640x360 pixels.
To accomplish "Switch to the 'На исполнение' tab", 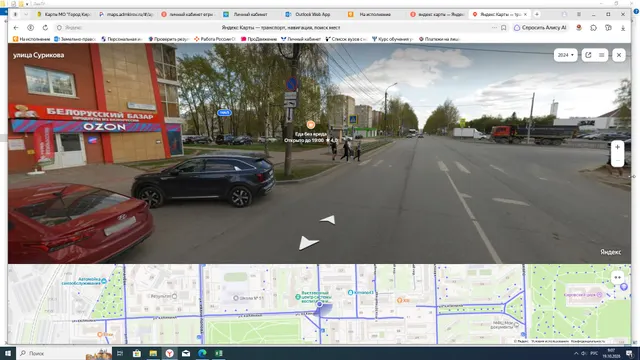I will 375,14.
